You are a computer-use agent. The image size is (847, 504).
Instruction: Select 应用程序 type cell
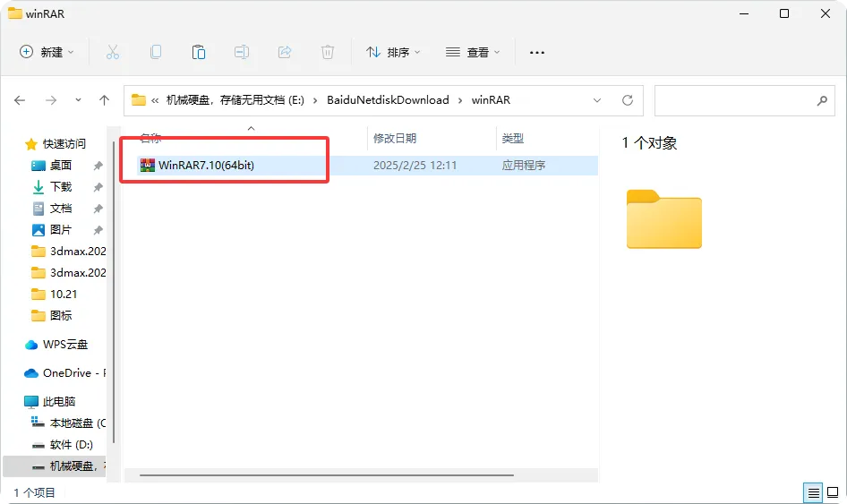524,166
